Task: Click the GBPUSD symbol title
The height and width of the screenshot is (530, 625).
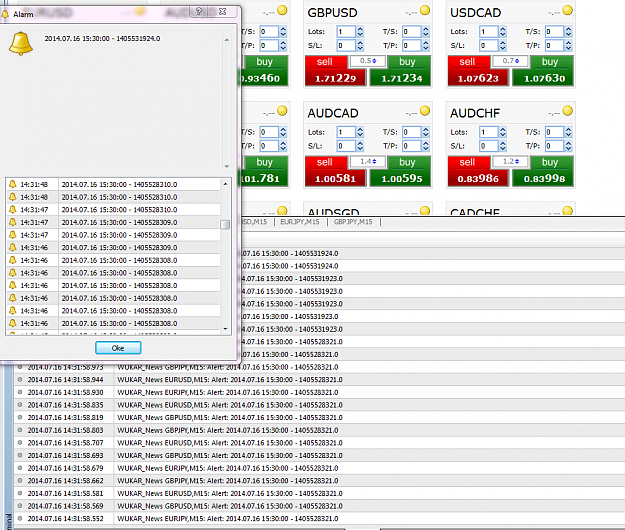Action: point(332,13)
